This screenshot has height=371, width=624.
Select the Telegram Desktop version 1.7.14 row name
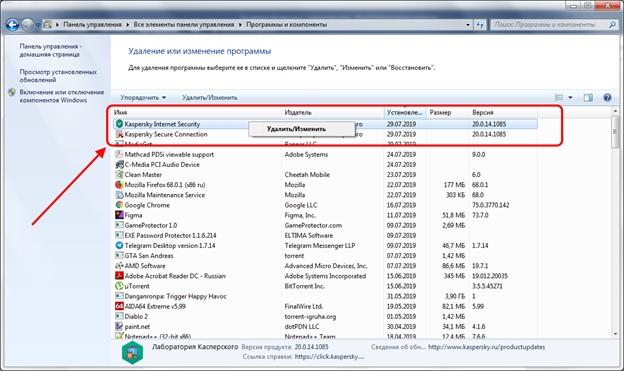[x=170, y=246]
